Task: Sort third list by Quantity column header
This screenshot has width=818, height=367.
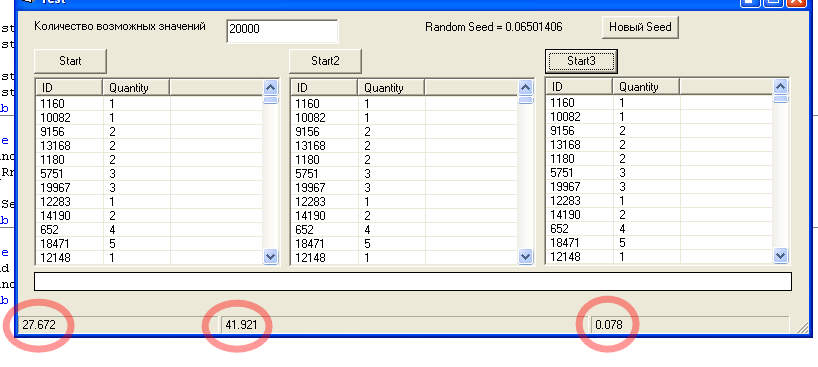Action: pyautogui.click(x=646, y=87)
